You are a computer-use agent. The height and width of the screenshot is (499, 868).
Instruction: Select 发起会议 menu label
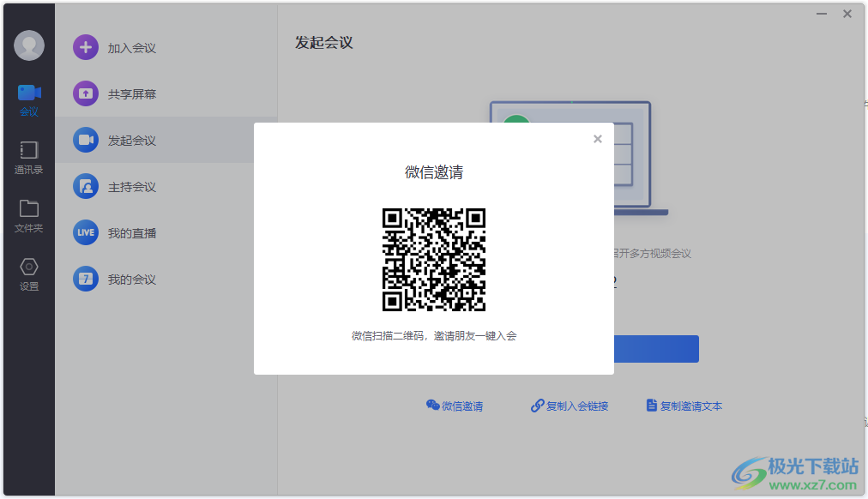(x=132, y=141)
